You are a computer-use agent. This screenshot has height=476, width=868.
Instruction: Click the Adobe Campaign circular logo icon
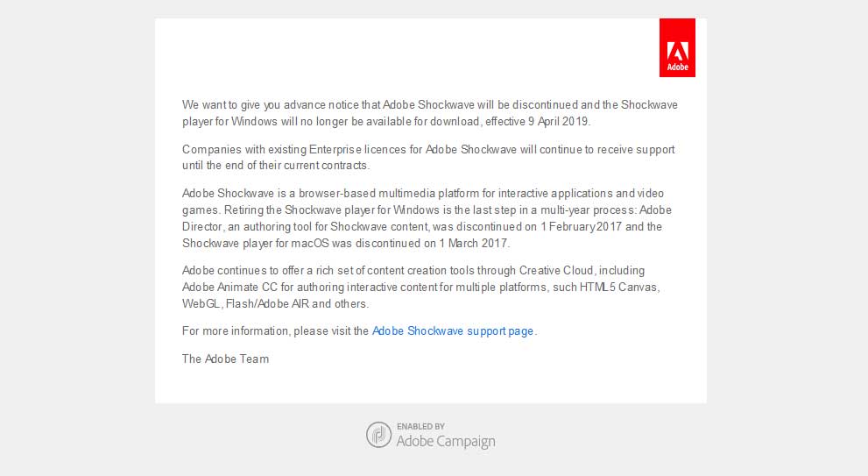pos(378,434)
